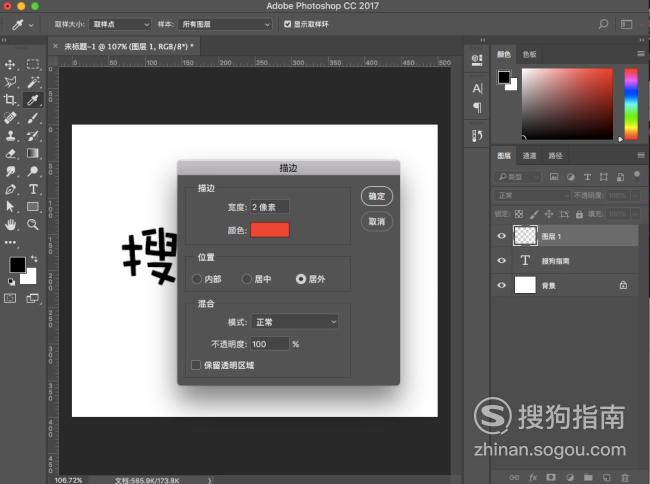The image size is (650, 484).
Task: Open the workspace switcher button
Action: click(x=626, y=24)
